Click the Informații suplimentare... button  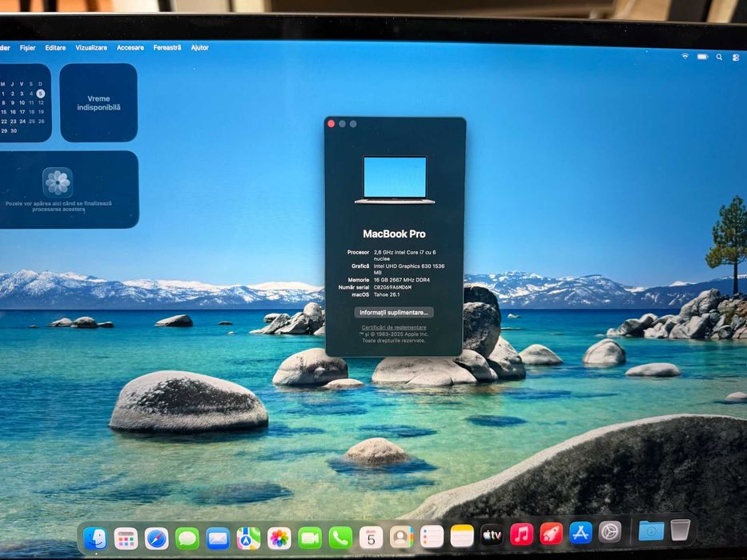(393, 312)
